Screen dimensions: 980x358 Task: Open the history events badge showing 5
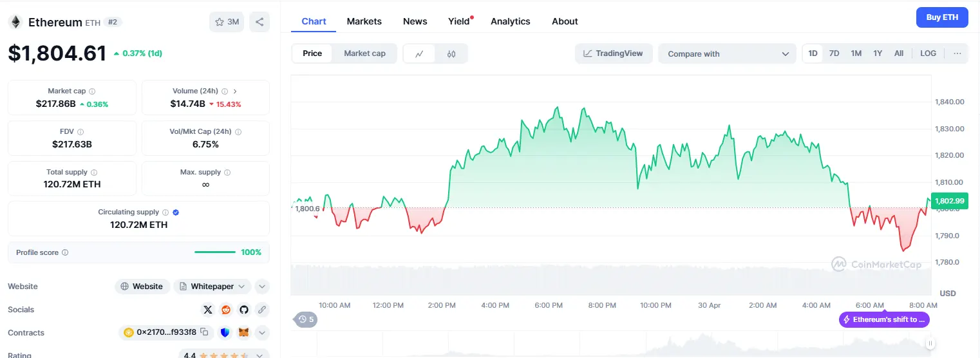coord(306,319)
